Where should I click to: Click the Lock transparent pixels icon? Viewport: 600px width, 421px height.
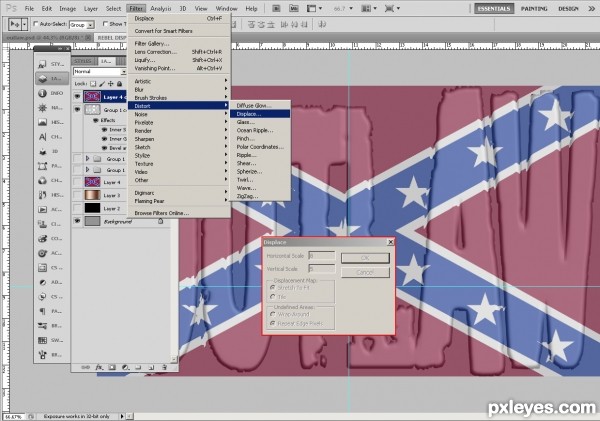pyautogui.click(x=93, y=83)
